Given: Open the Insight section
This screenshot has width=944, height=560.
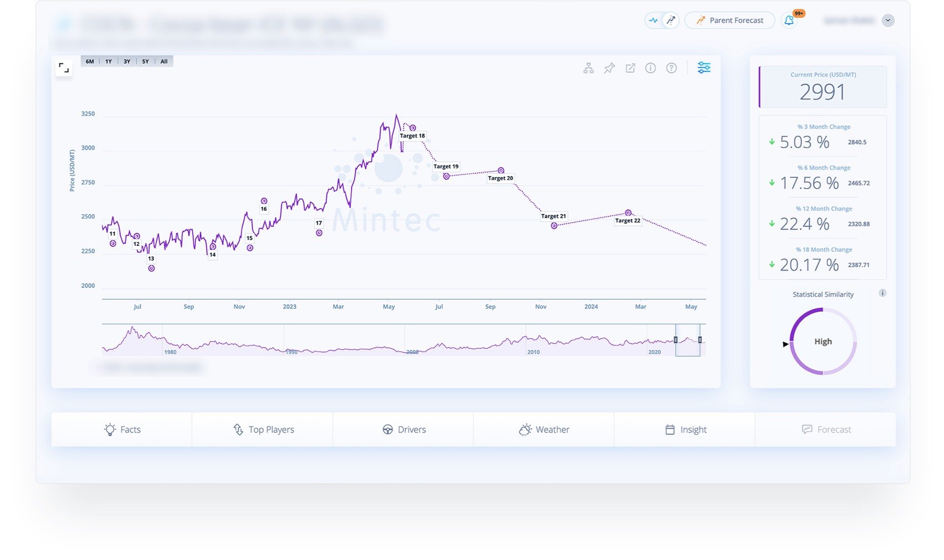Looking at the screenshot, I should pyautogui.click(x=686, y=429).
